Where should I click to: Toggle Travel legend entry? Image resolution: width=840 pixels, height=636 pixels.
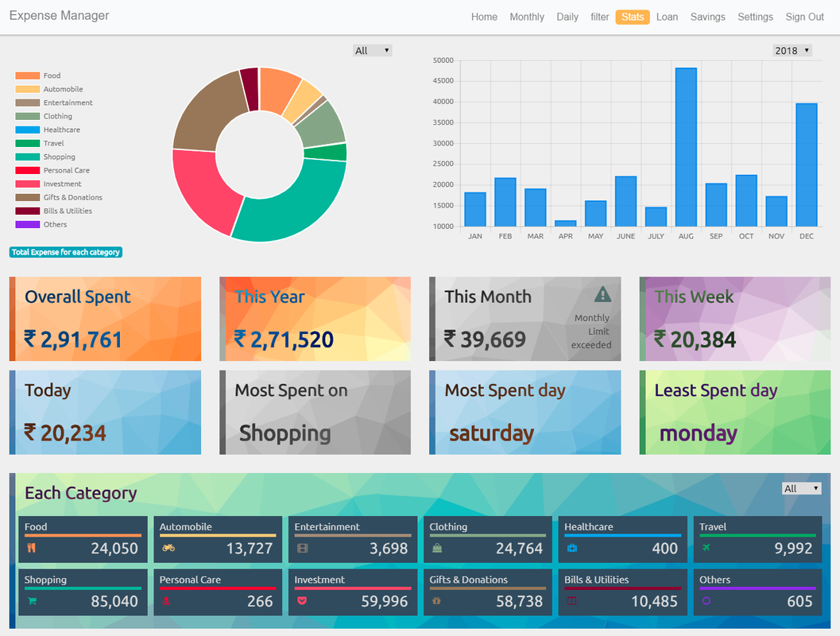40,143
